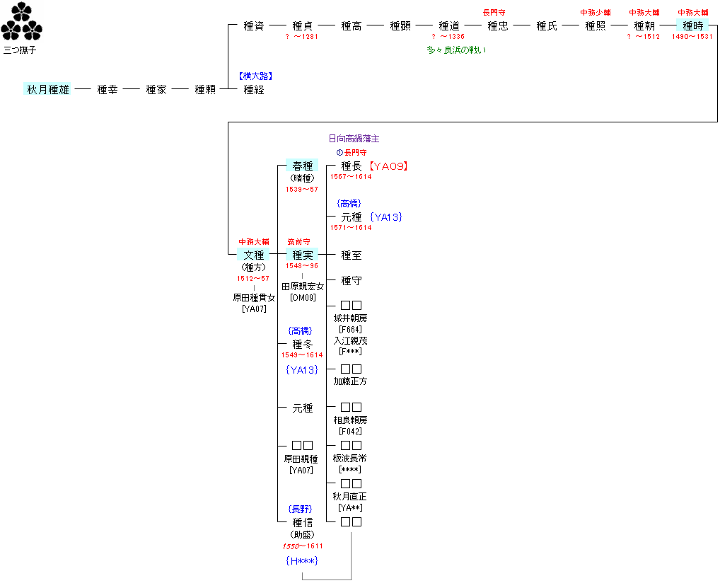Click the highlighted name 春種
The height and width of the screenshot is (588, 720).
pos(302,166)
